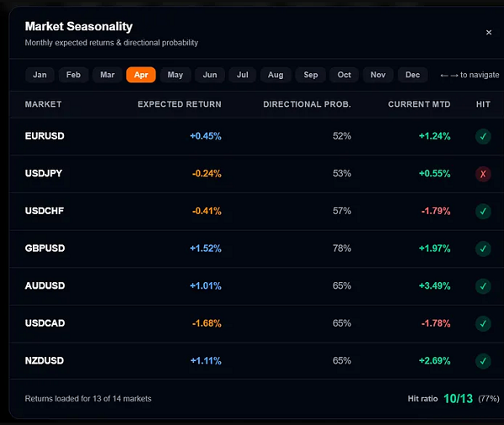Open the May month tab
This screenshot has width=504, height=425.
tap(176, 75)
